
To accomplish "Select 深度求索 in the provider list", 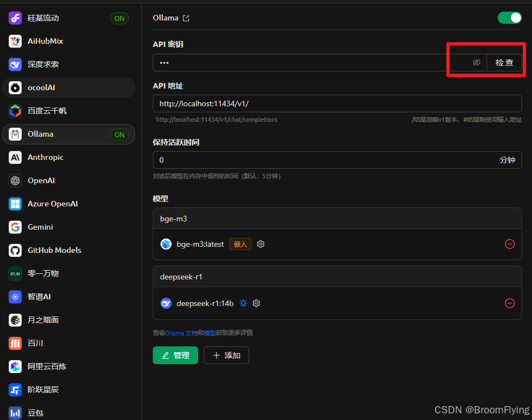I will point(69,64).
